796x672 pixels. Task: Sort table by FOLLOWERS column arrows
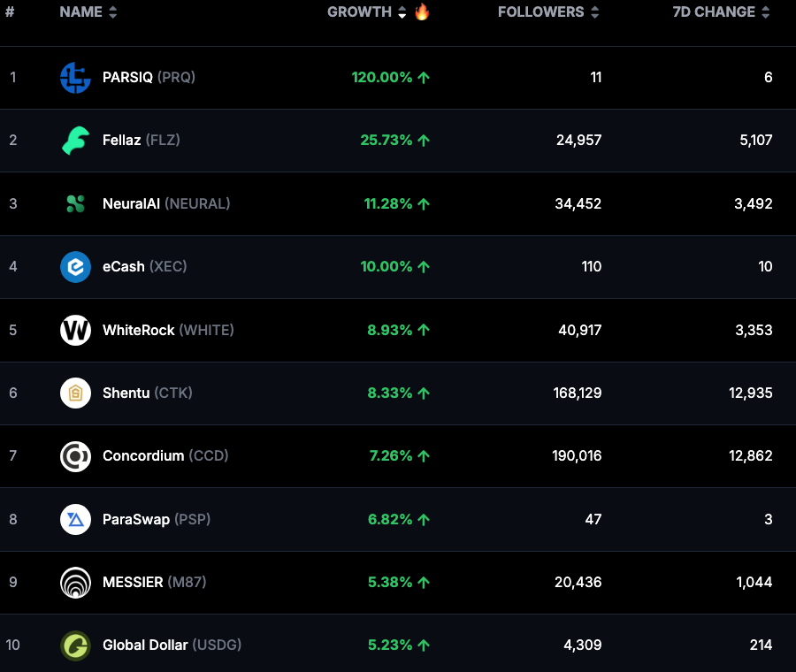click(594, 12)
